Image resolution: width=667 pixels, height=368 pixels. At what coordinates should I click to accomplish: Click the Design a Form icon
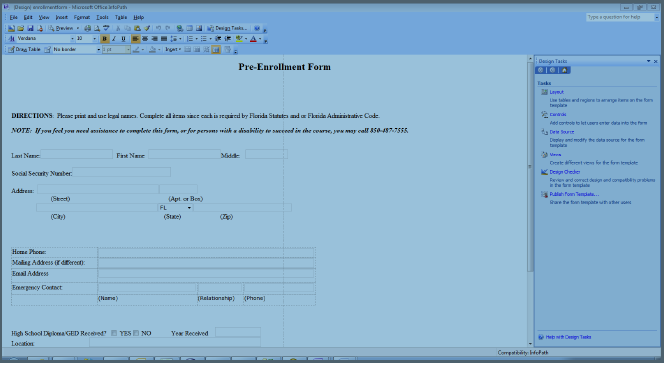coord(11,29)
